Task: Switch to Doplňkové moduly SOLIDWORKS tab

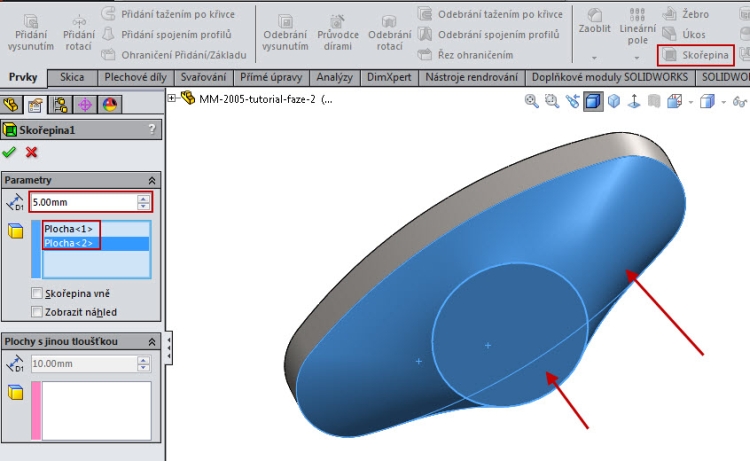Action: (610, 77)
